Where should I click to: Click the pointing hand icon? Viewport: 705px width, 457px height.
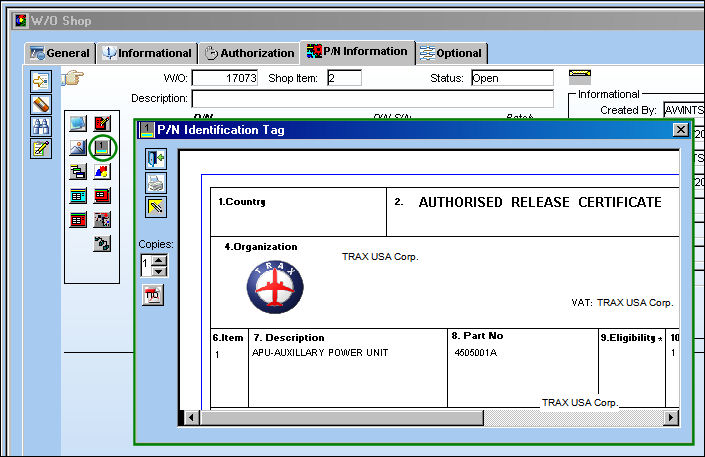click(72, 78)
